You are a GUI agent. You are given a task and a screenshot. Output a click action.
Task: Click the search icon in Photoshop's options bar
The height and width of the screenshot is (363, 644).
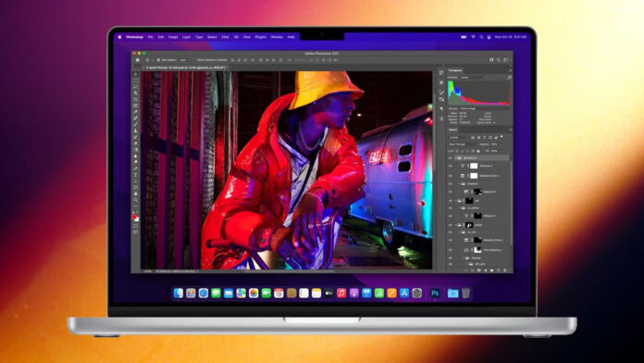(x=499, y=60)
